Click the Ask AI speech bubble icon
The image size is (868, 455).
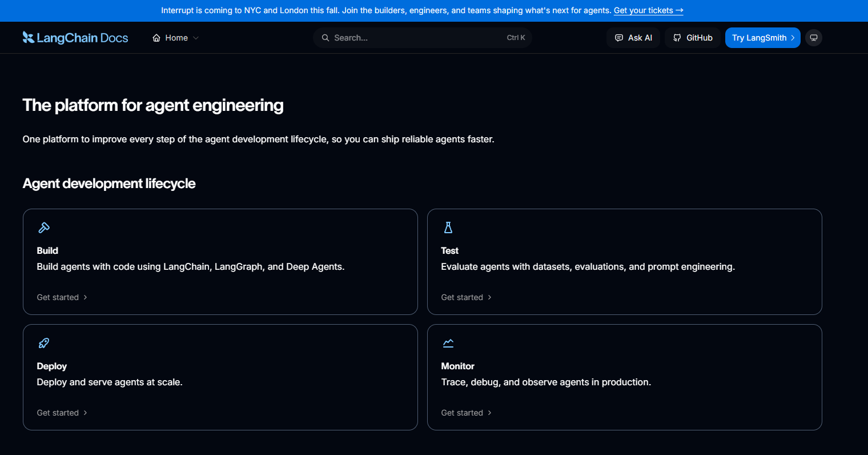[619, 38]
